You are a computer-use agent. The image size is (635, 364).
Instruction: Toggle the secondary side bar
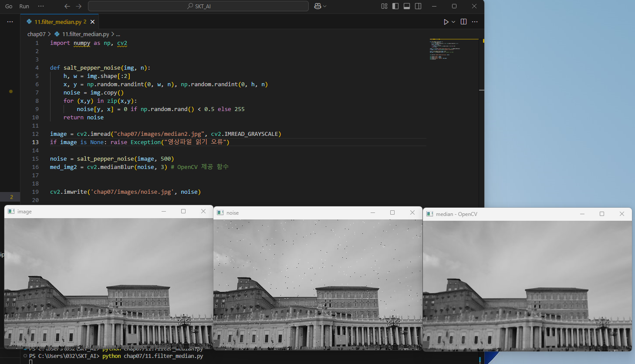pos(418,6)
